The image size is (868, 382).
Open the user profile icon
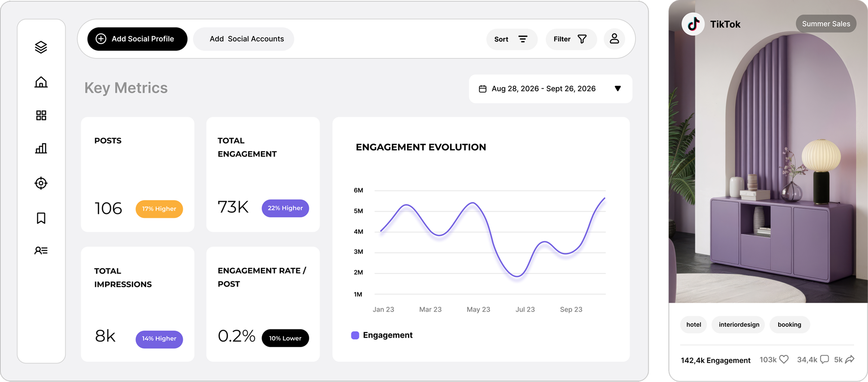click(614, 39)
